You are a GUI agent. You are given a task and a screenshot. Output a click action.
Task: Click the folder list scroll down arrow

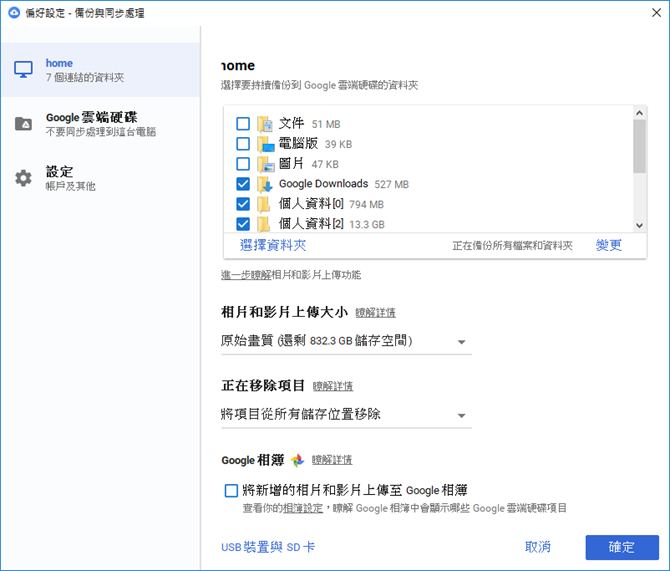coord(640,226)
